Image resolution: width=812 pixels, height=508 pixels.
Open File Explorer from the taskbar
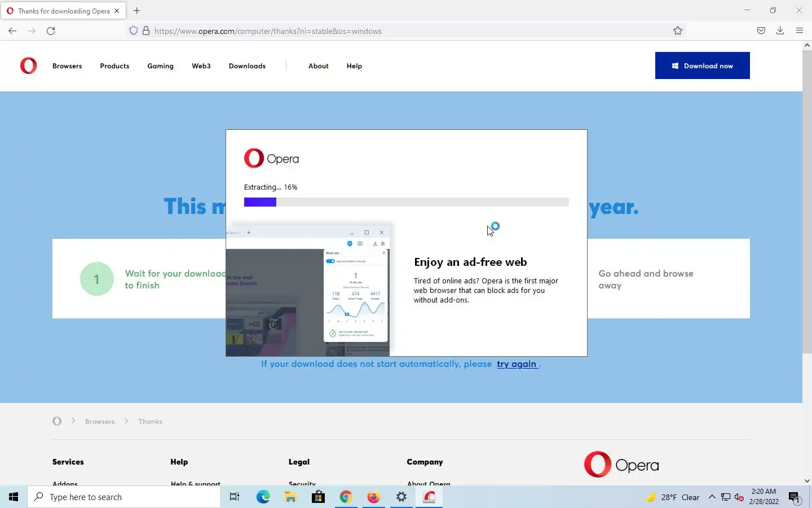(x=290, y=497)
